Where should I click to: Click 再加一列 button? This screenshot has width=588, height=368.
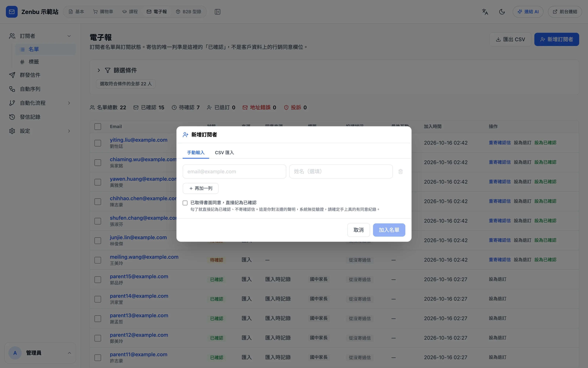point(200,188)
